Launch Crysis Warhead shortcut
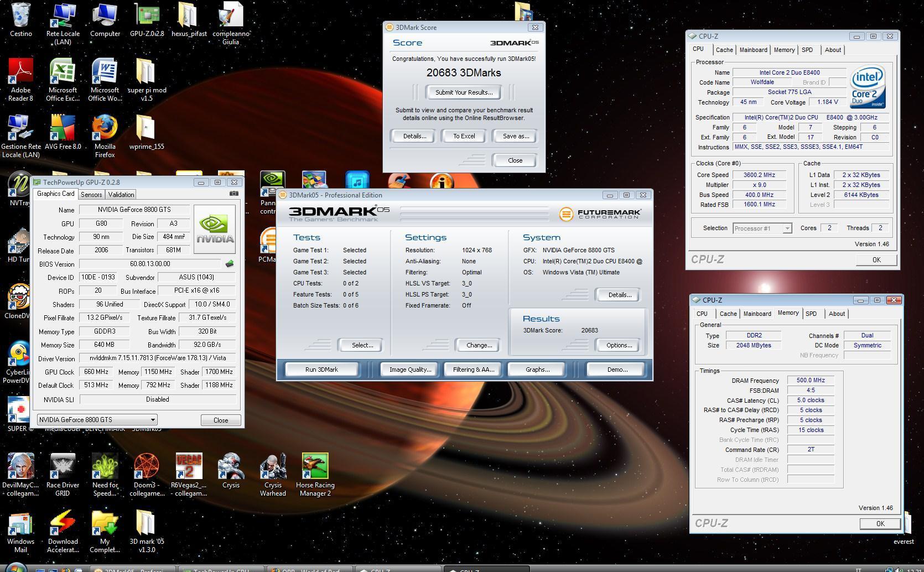The width and height of the screenshot is (924, 572). [x=273, y=475]
